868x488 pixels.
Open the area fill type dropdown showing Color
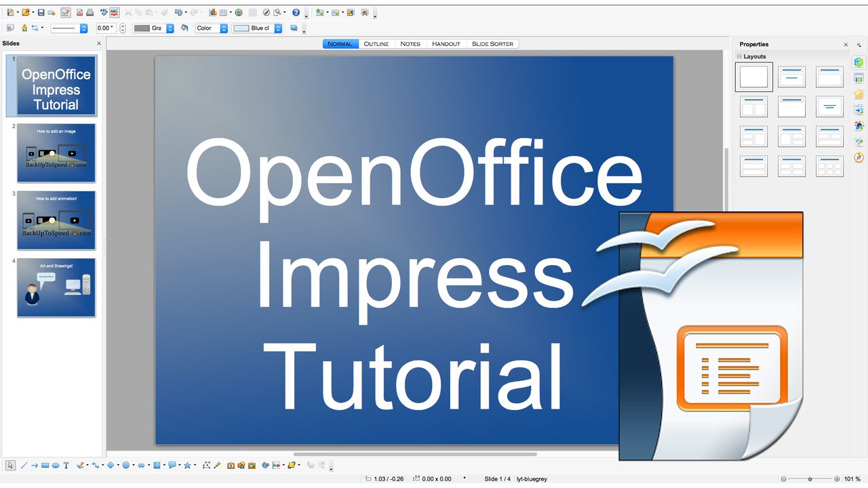pyautogui.click(x=212, y=28)
